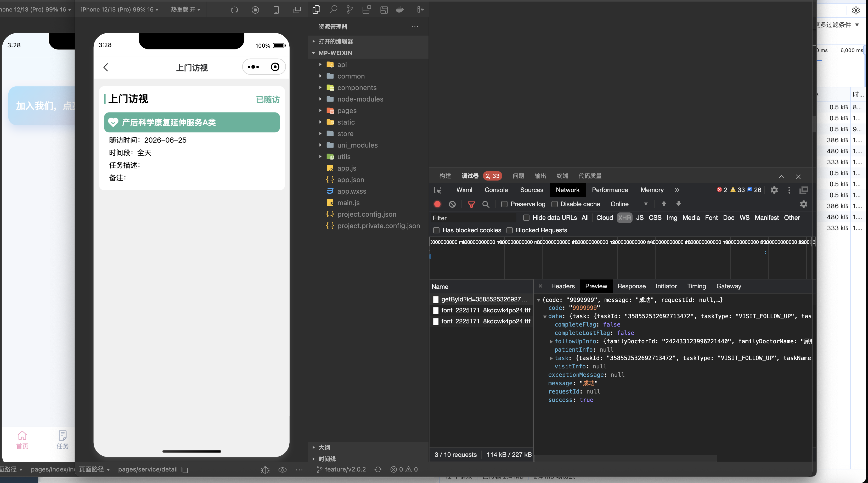Screen dimensions: 868x483
Task: Check Hide data URLs
Action: 526,218
